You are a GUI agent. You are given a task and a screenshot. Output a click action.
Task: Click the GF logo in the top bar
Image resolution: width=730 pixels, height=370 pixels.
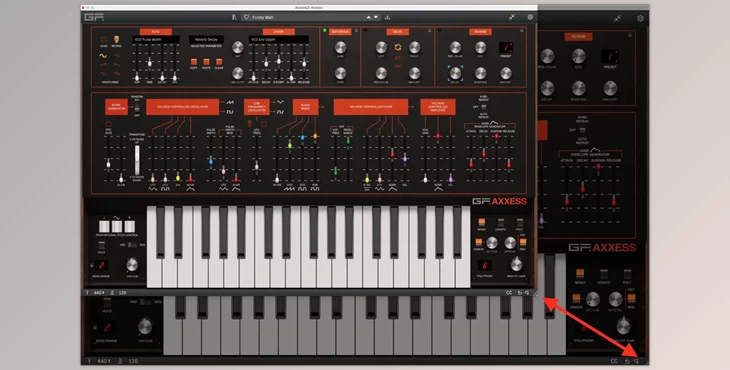pyautogui.click(x=94, y=17)
